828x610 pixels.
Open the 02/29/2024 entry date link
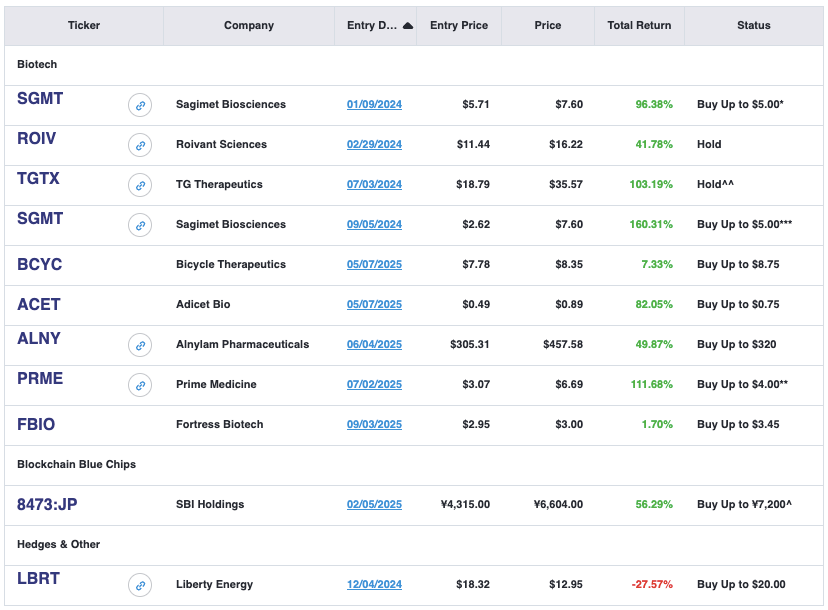(x=374, y=144)
